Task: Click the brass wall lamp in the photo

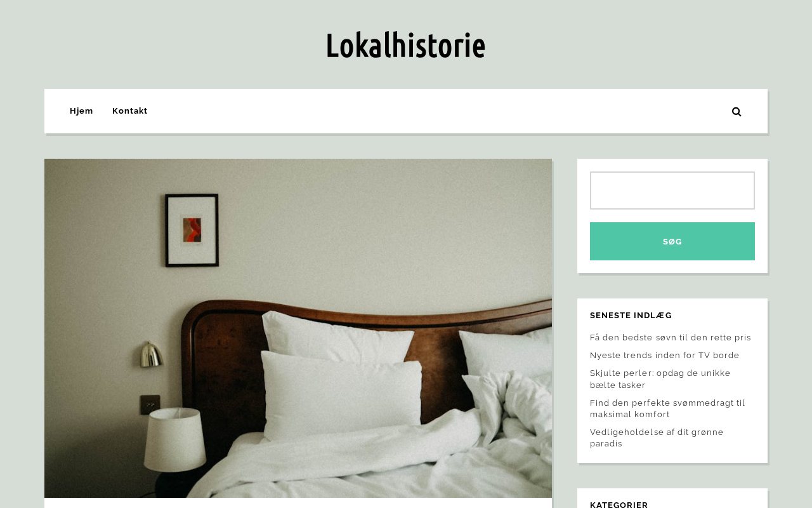Action: pos(150,355)
